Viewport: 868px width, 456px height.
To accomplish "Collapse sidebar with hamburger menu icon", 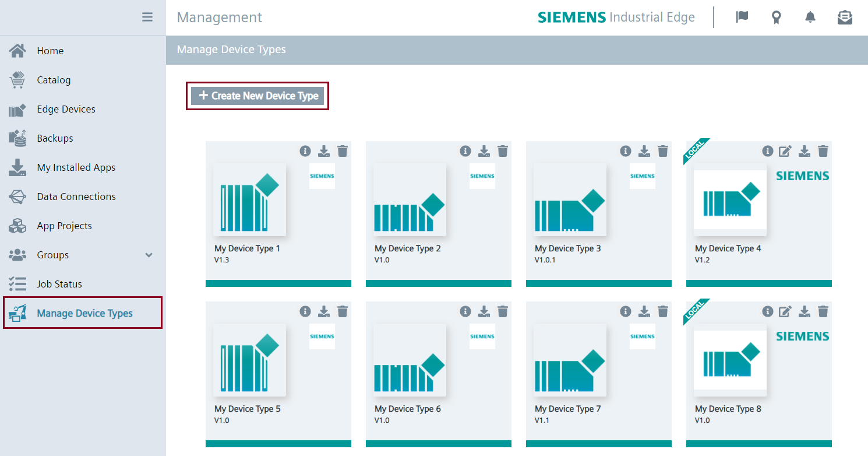I will click(x=147, y=17).
